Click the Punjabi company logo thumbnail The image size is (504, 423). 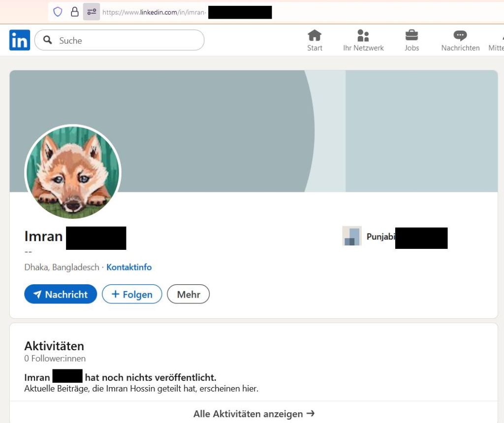[x=352, y=236]
